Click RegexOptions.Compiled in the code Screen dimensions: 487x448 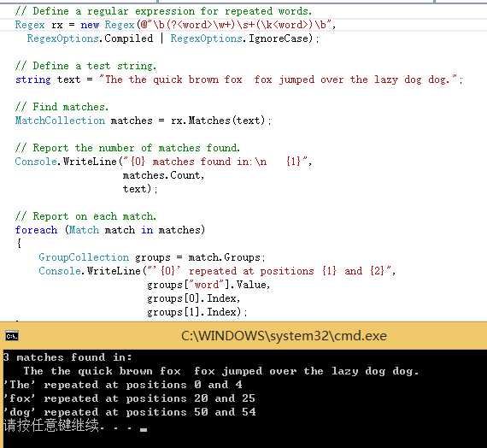[x=90, y=38]
